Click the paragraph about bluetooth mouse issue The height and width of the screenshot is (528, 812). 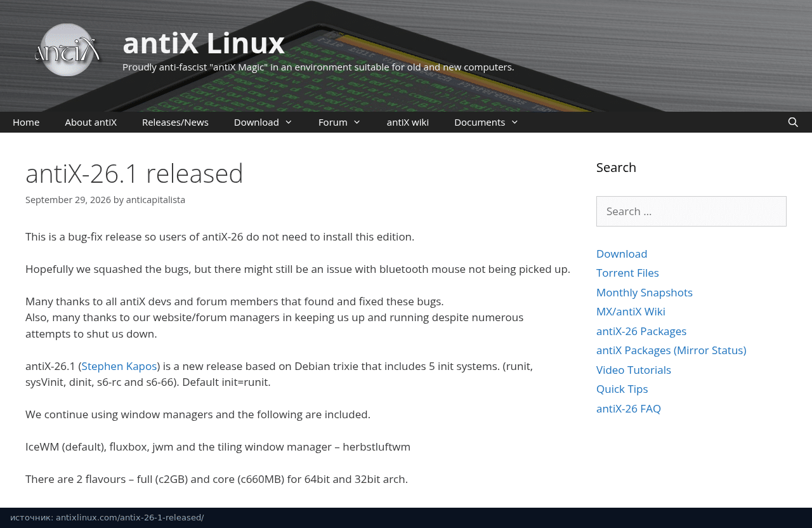298,269
